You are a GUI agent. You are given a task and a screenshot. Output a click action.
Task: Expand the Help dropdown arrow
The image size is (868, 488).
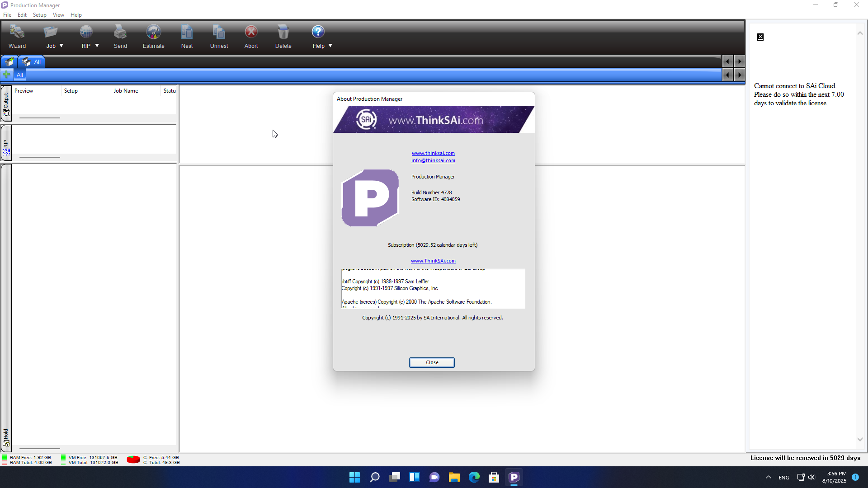pyautogui.click(x=330, y=46)
